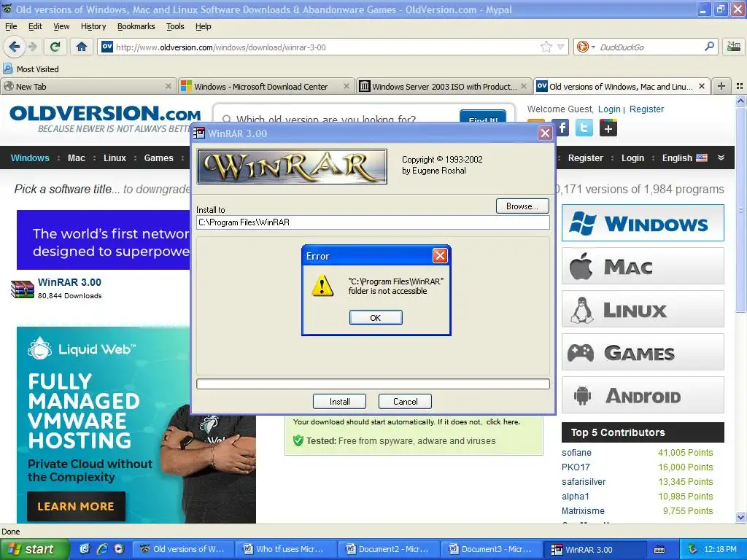Image resolution: width=747 pixels, height=560 pixels.
Task: Click the WinRAR 3.00 books icon
Action: [x=23, y=289]
